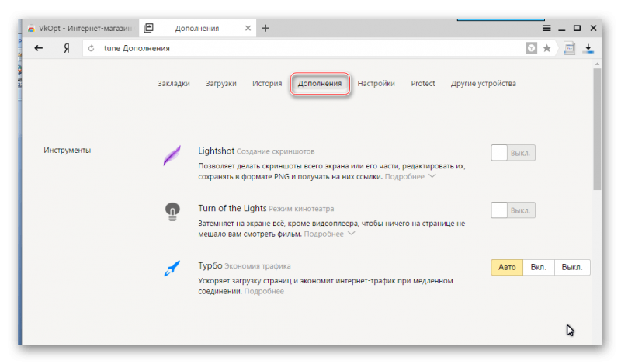Enable the Turn of the Lights switch
The height and width of the screenshot is (364, 621).
[x=513, y=210]
